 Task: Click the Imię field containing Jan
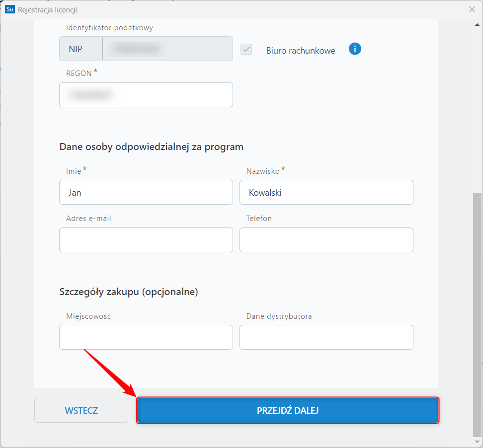click(146, 192)
